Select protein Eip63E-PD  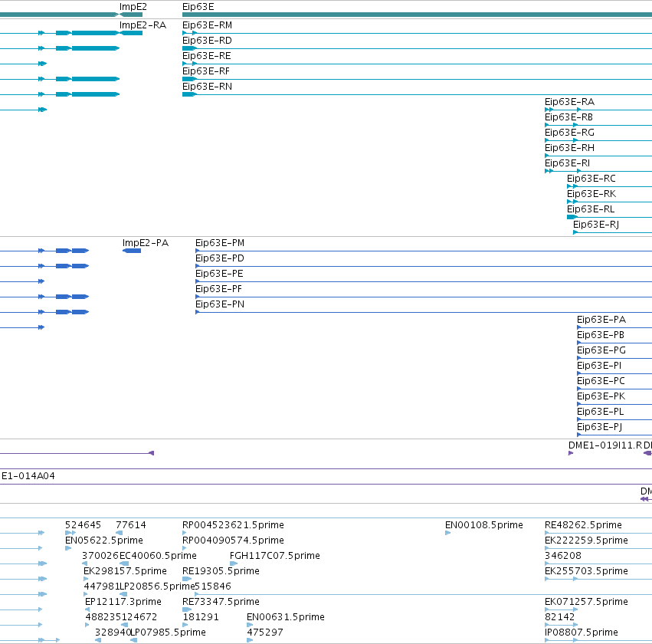(220, 259)
